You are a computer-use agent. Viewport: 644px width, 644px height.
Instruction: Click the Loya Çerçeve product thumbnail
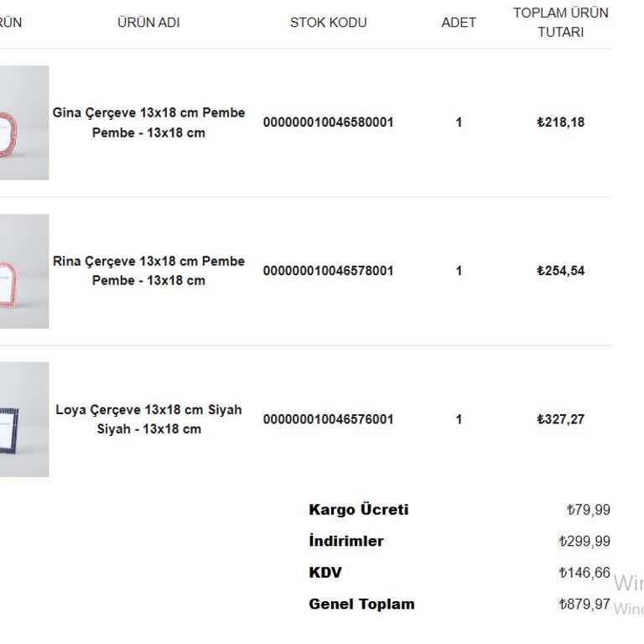pyautogui.click(x=23, y=419)
